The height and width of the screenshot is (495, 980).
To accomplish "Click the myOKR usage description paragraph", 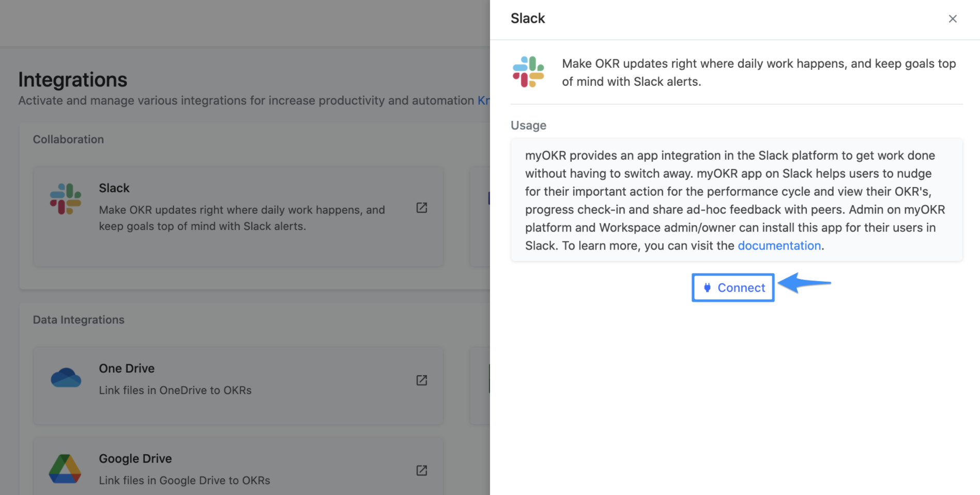I will (735, 200).
